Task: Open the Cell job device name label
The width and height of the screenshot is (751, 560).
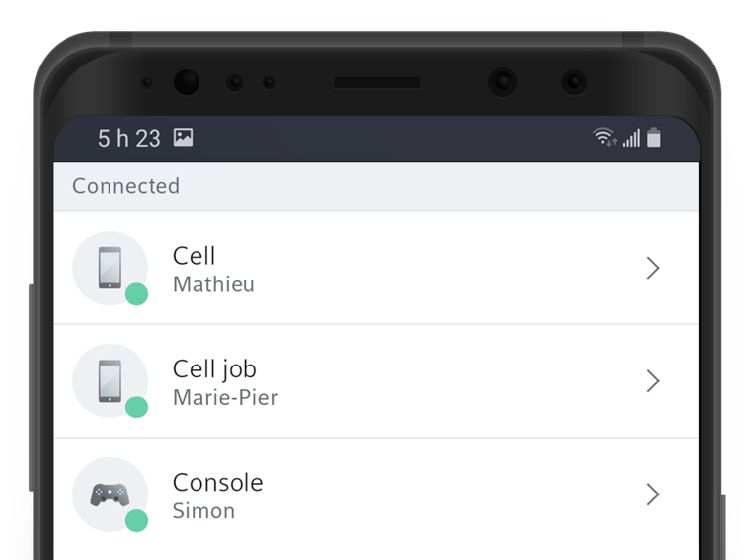Action: click(214, 369)
